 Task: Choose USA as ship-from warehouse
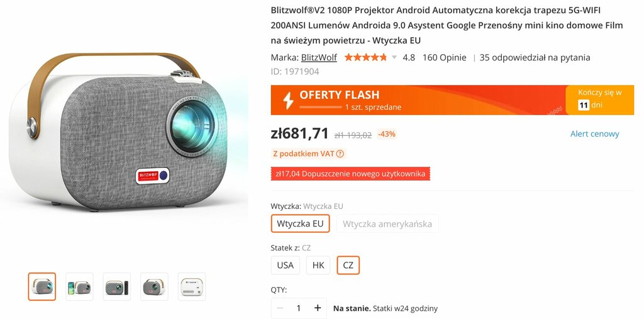[x=285, y=265]
